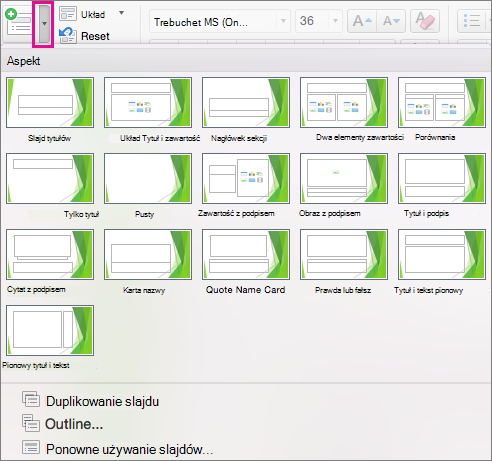Click the Pusty caption text
Image resolution: width=492 pixels, height=461 pixels.
[144, 214]
